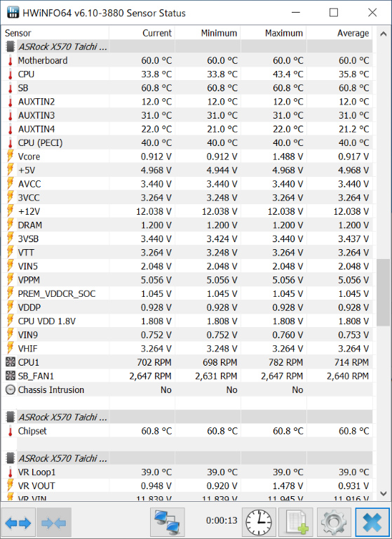392x539 pixels.
Task: Click the DRAM voltage bolt icon
Action: [11, 225]
